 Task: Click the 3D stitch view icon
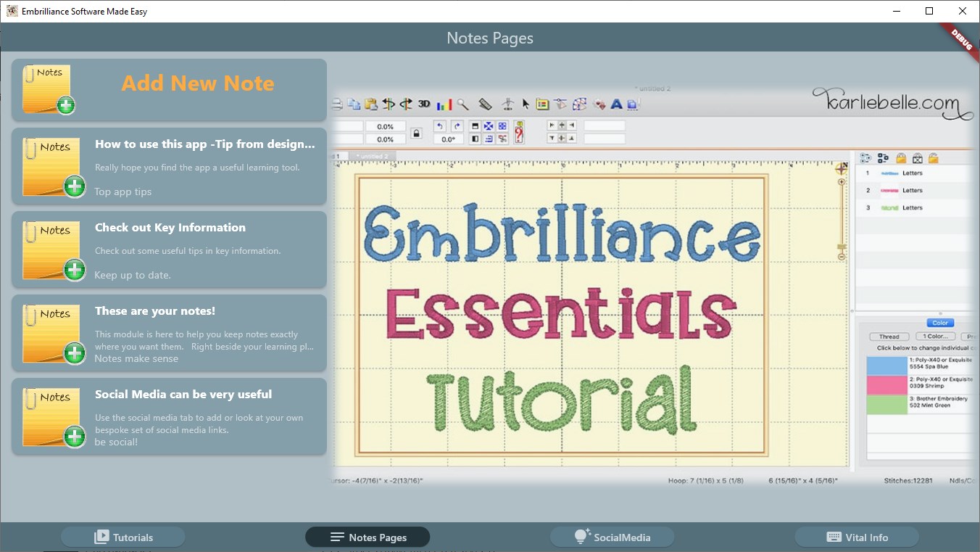point(423,104)
